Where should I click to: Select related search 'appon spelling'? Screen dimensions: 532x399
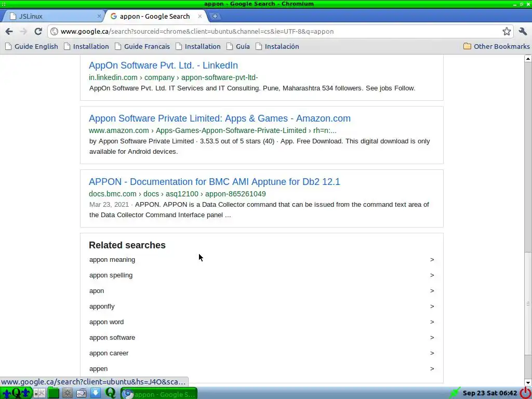click(x=111, y=275)
